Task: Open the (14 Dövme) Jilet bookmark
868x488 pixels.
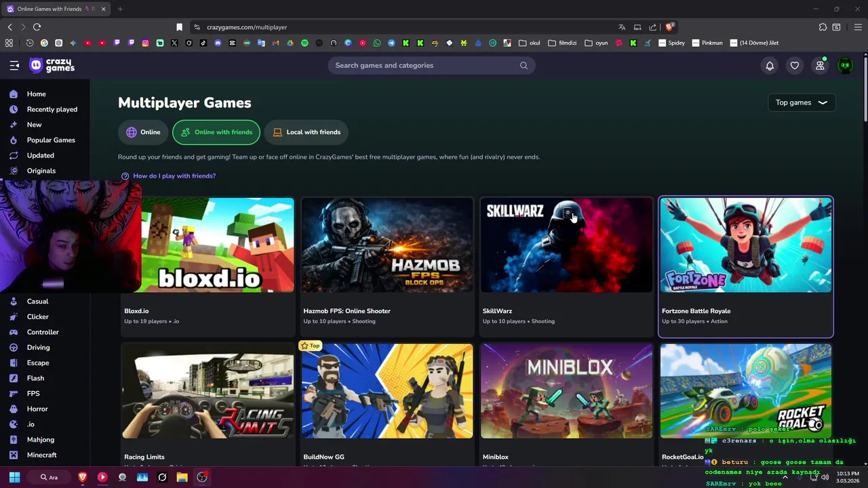Action: pyautogui.click(x=754, y=43)
